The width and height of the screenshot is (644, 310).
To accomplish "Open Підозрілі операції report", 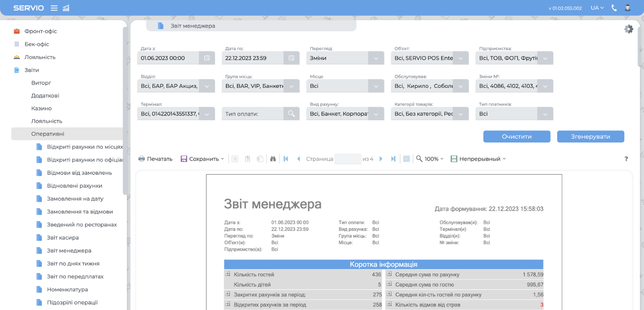I will click(72, 302).
